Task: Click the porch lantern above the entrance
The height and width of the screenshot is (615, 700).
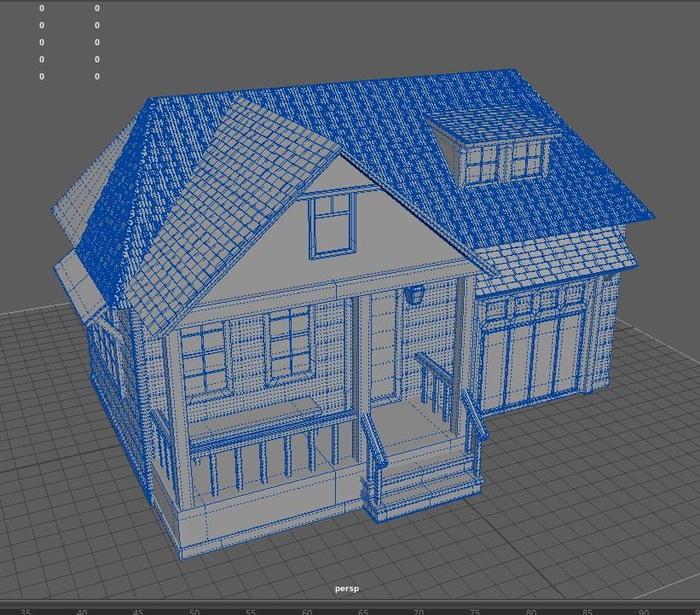Action: coord(414,295)
